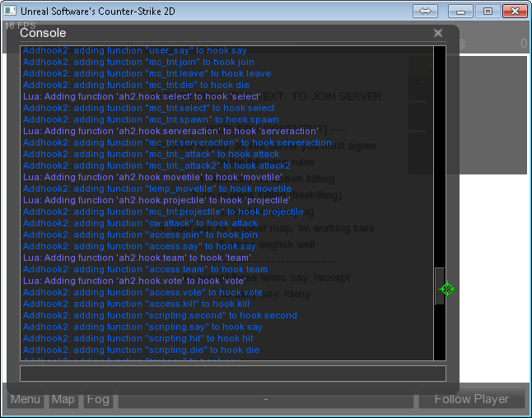
Task: Select the line '"scripting.second" to hook second'
Action: (160, 316)
